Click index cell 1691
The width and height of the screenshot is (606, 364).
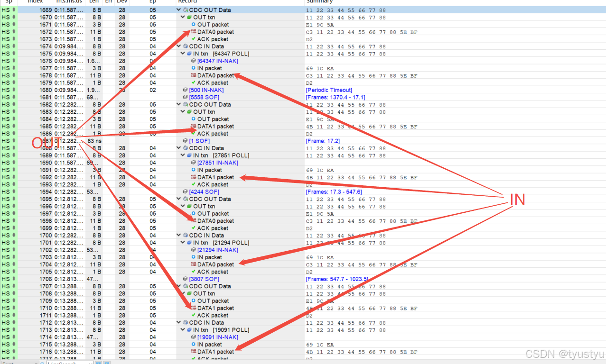[x=46, y=170]
